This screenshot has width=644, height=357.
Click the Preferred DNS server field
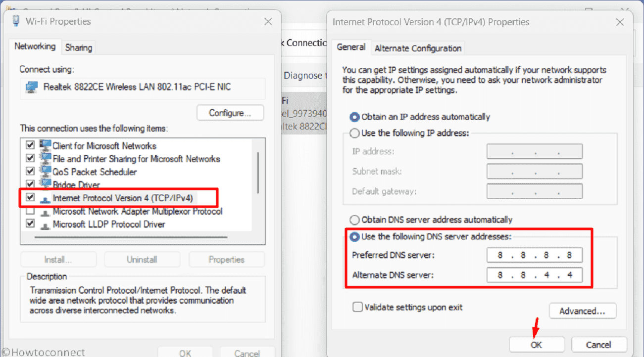(534, 255)
